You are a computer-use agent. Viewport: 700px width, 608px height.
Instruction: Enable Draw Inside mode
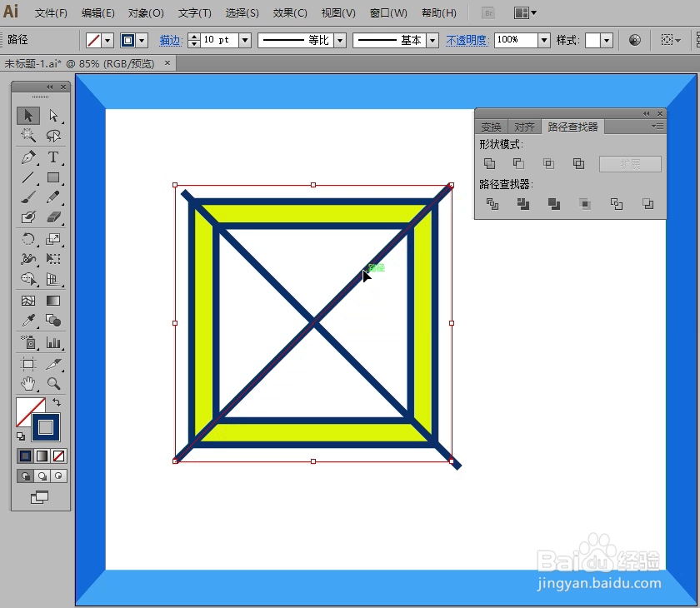[58, 476]
